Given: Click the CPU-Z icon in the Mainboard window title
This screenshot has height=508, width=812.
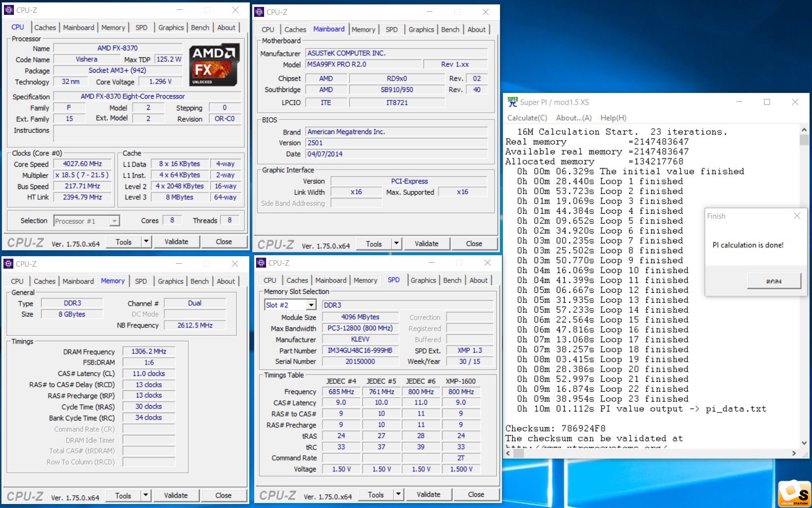Looking at the screenshot, I should [x=260, y=12].
